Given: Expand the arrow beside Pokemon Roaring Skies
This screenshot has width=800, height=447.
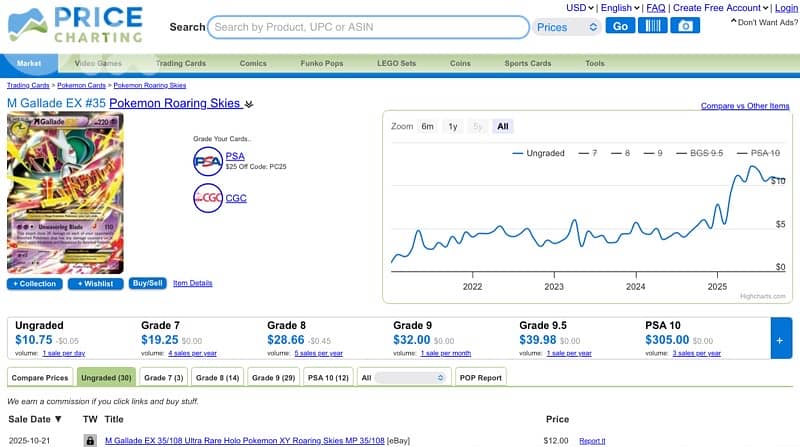Looking at the screenshot, I should point(249,103).
